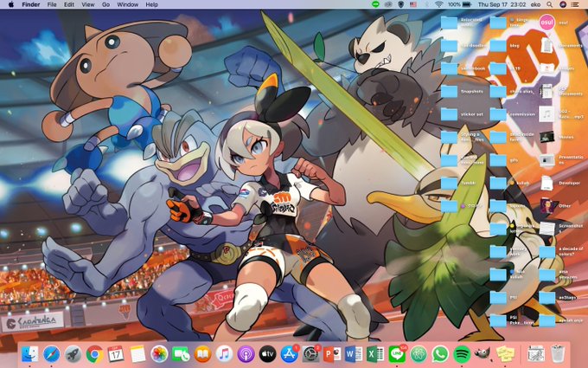Screen dimensions: 588x368
Task: Open Podcasts from the Dock
Action: click(246, 354)
